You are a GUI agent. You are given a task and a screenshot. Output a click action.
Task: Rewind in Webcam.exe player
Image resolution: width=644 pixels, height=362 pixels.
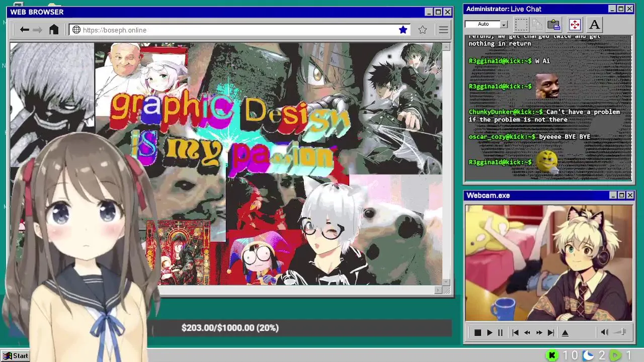[527, 333]
